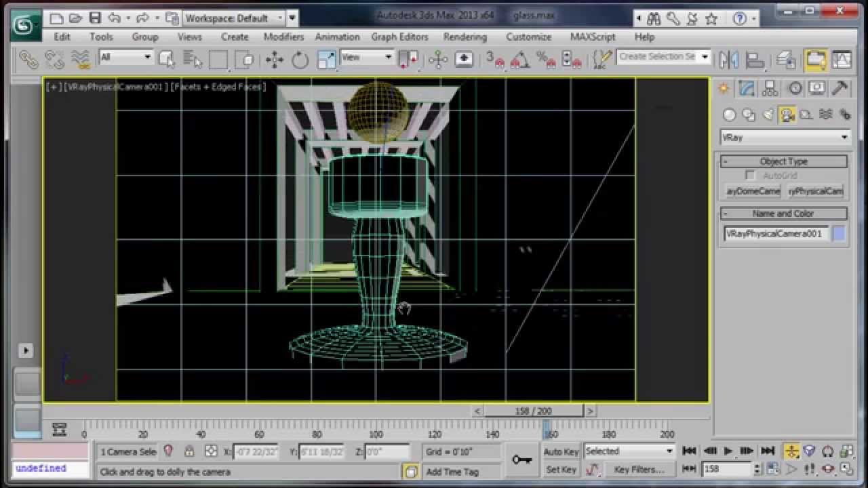Image resolution: width=868 pixels, height=488 pixels.
Task: Toggle the Auto Key mode
Action: [561, 451]
